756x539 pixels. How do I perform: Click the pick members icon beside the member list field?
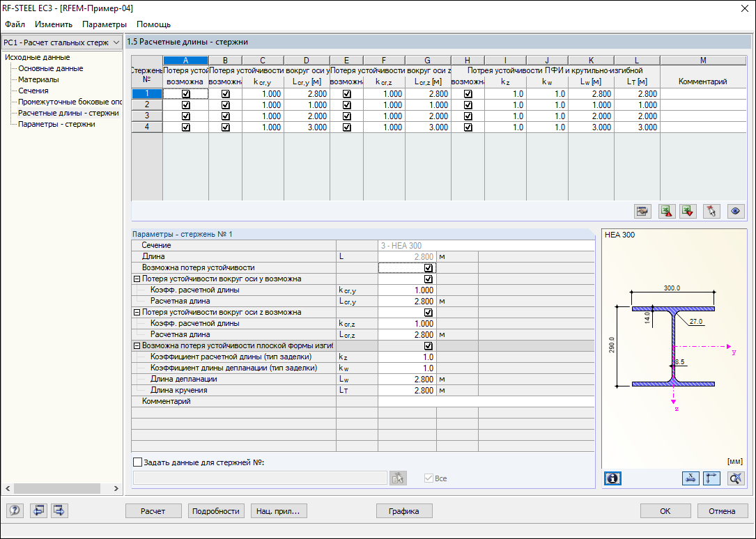tap(398, 478)
